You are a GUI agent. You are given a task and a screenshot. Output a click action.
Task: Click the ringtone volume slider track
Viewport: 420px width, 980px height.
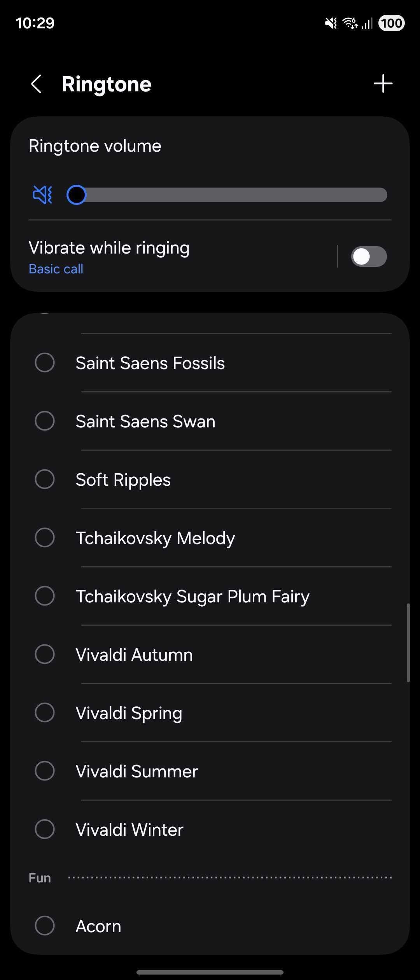pos(233,195)
